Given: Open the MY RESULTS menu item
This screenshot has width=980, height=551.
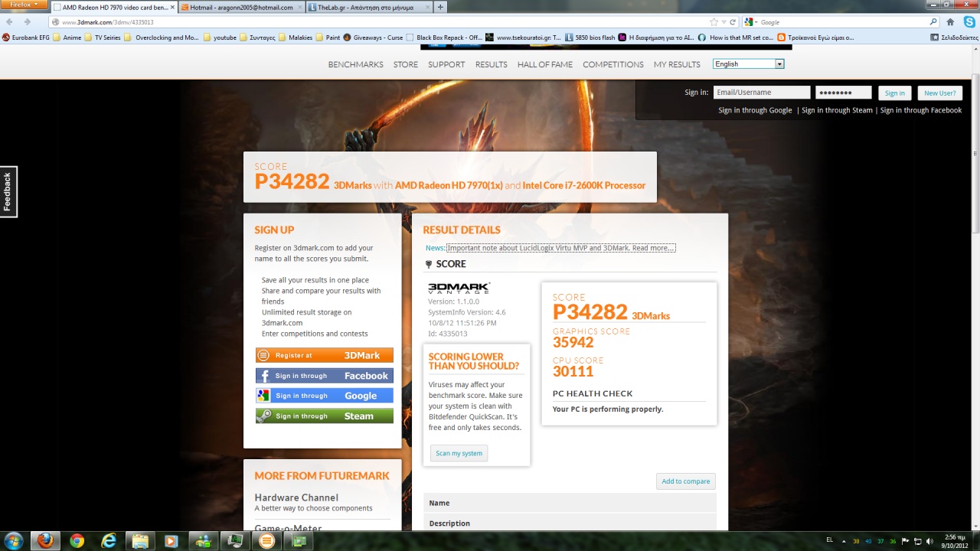Looking at the screenshot, I should (x=677, y=64).
